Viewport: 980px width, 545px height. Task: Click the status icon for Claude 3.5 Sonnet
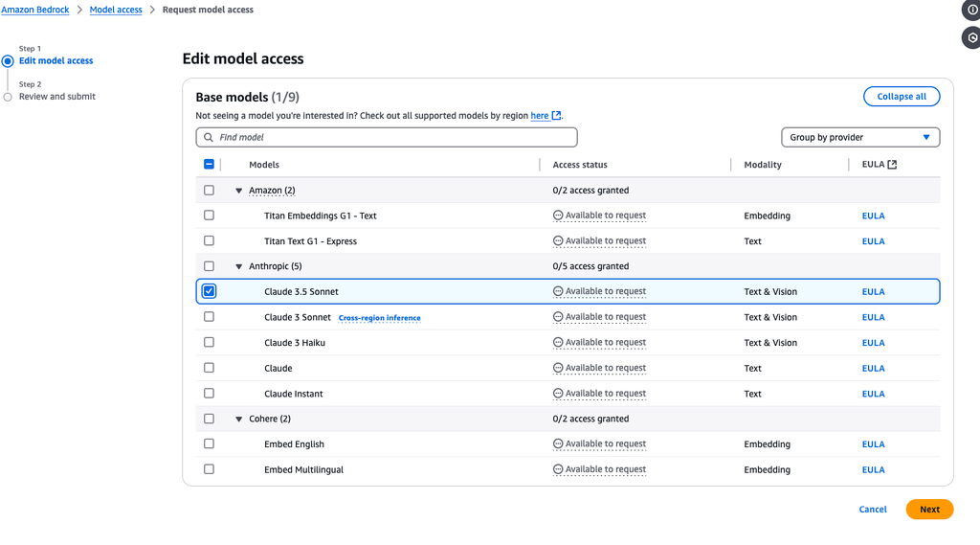558,291
